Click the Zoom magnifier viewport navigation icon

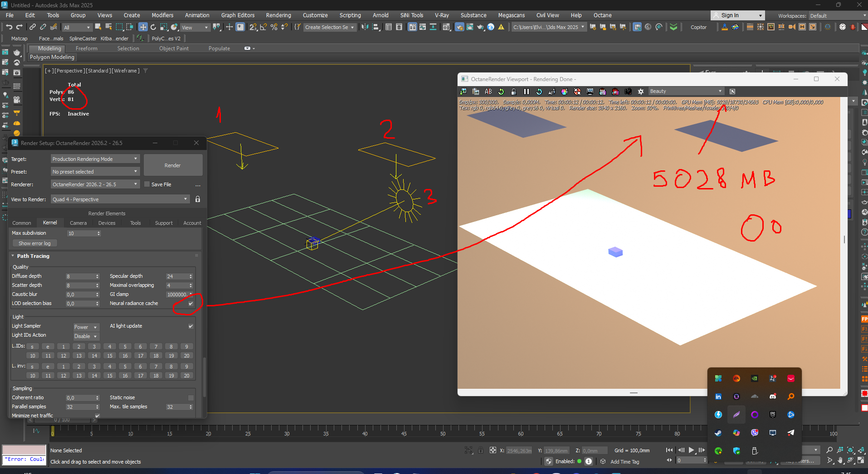829,450
